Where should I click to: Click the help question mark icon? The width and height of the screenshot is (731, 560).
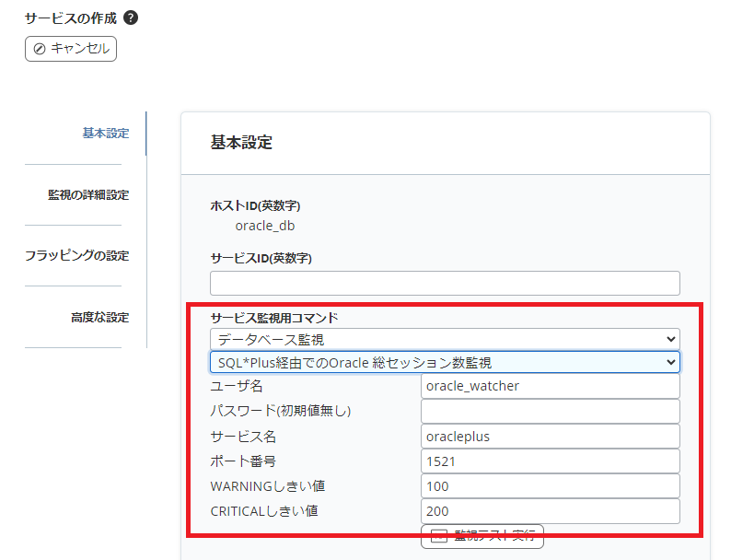click(131, 17)
